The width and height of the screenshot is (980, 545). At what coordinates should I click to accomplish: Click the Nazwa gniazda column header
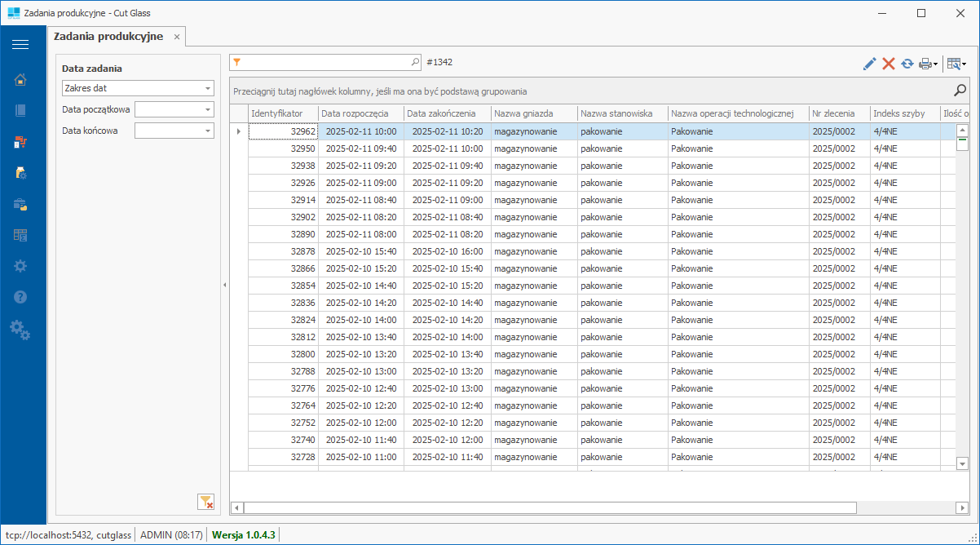[x=523, y=113]
